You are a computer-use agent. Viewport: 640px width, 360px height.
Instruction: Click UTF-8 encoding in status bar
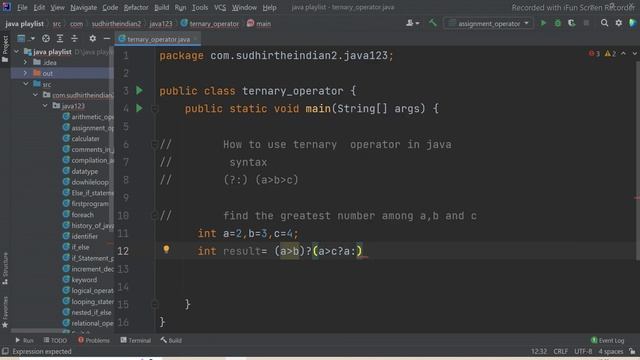coord(583,351)
